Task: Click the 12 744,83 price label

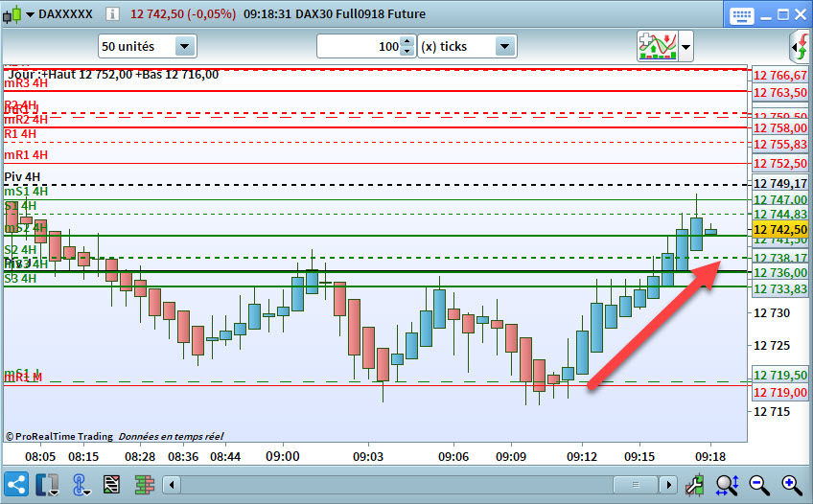Action: [x=779, y=215]
